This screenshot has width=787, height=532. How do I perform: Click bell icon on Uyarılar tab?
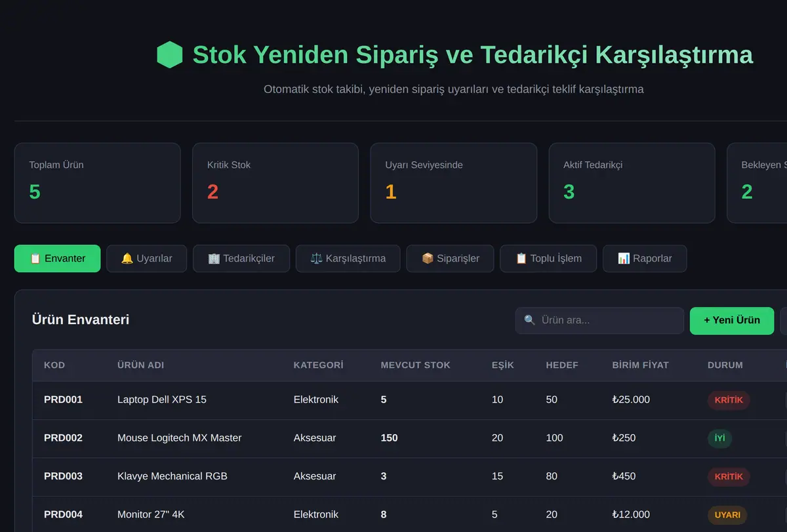tap(127, 258)
